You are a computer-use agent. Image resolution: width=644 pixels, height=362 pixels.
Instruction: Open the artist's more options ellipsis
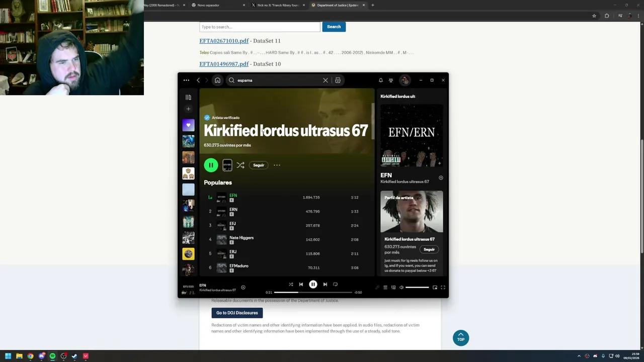[277, 165]
